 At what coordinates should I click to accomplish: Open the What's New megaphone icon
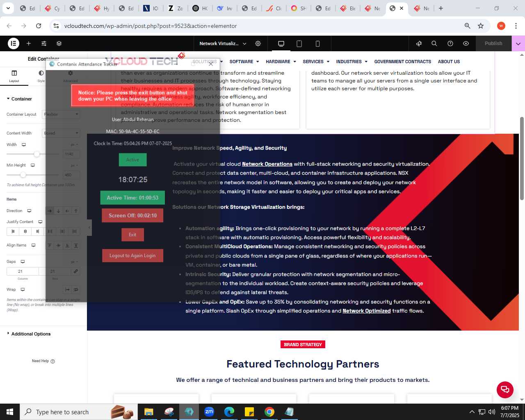(419, 43)
